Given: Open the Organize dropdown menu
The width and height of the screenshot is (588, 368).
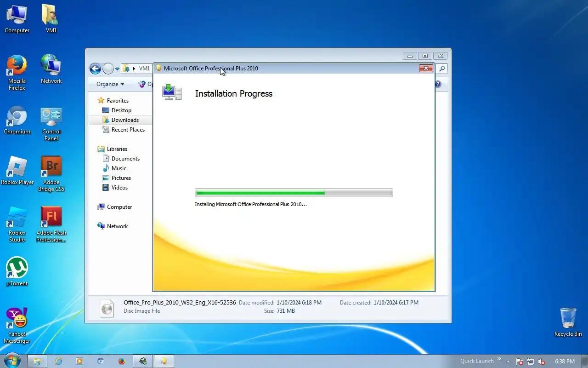Looking at the screenshot, I should pos(110,84).
